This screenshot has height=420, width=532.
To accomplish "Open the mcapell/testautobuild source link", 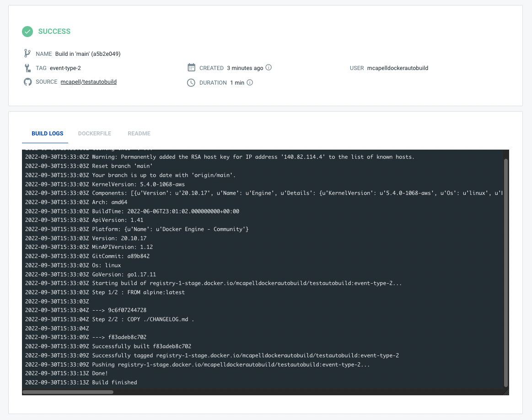I will tap(88, 82).
